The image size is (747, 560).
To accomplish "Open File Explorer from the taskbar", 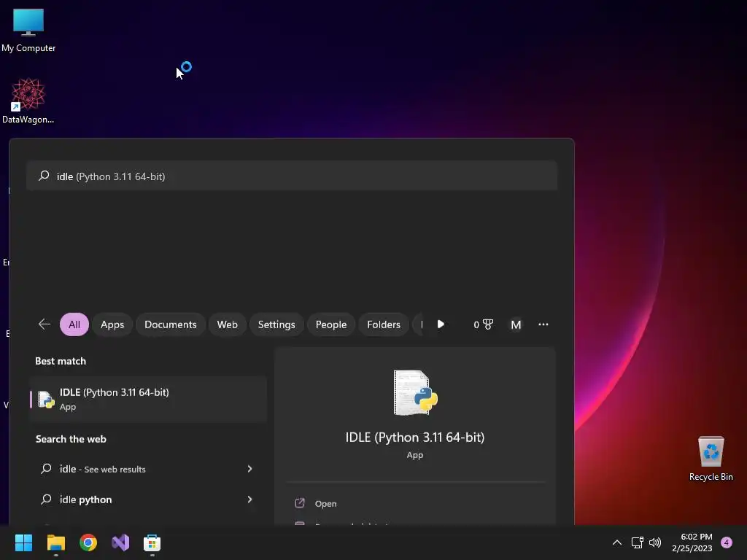I will click(x=55, y=542).
